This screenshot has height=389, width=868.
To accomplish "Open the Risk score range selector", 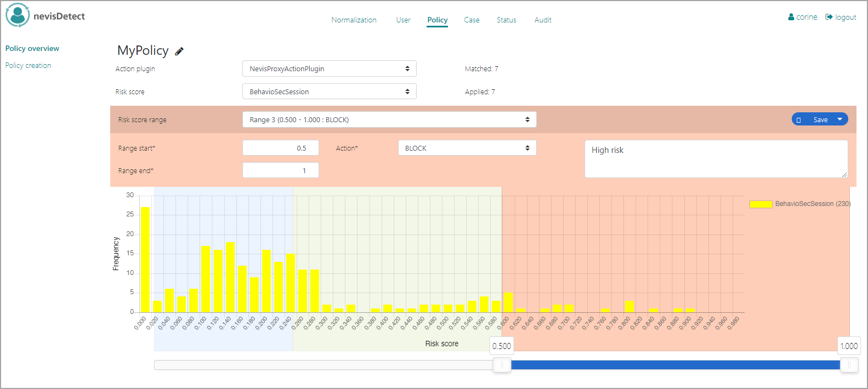I will 389,120.
